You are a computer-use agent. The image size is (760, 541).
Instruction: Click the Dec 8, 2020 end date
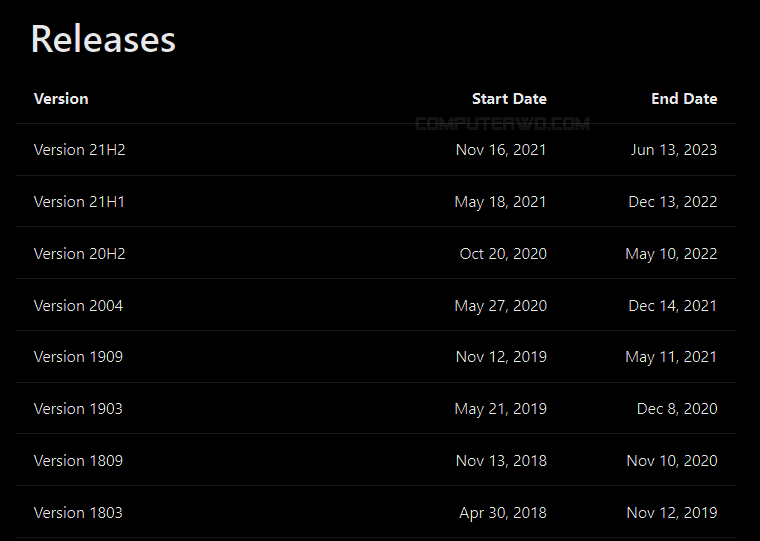click(677, 409)
